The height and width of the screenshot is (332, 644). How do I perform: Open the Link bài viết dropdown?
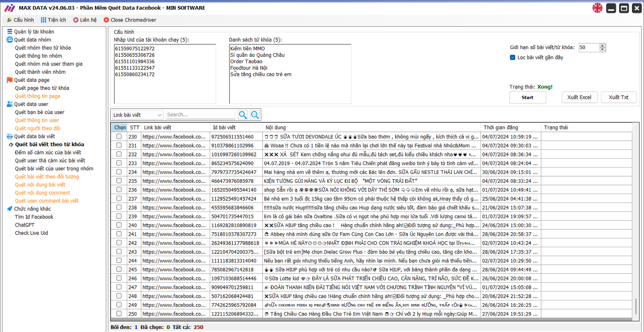coord(159,115)
